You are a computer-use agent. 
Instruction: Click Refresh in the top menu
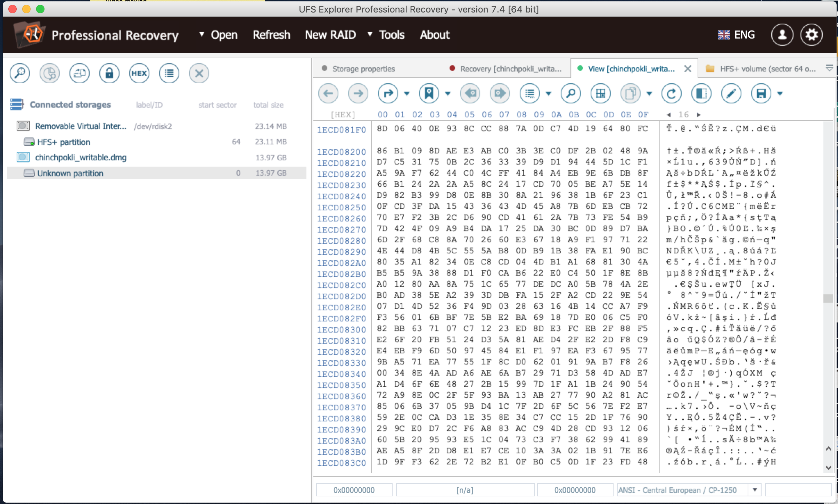click(x=271, y=35)
